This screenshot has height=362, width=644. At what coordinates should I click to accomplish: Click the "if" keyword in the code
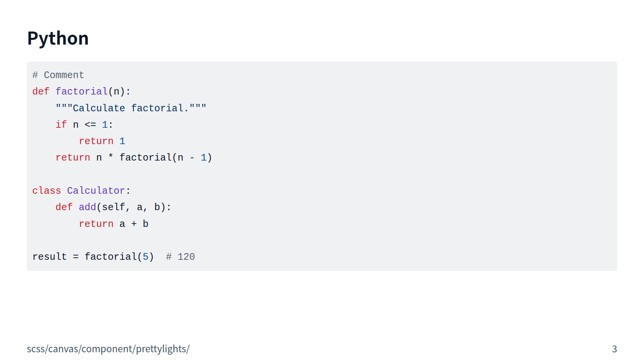tap(61, 125)
